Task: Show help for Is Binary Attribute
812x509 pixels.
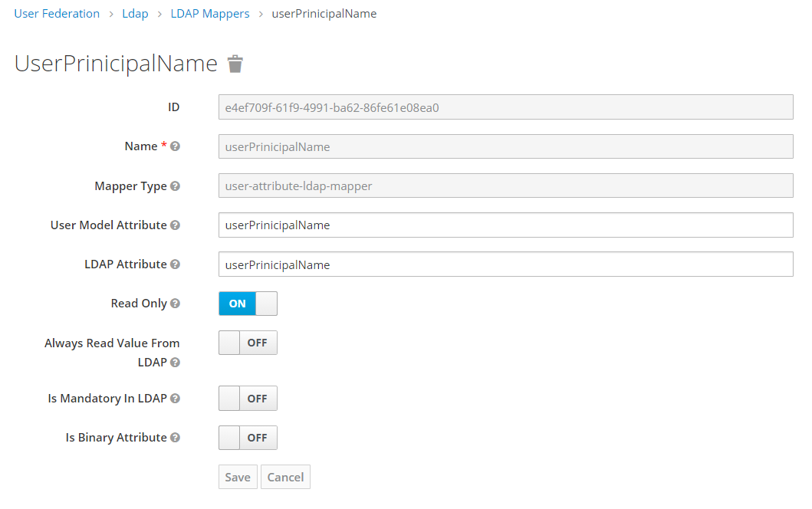Action: pos(176,438)
